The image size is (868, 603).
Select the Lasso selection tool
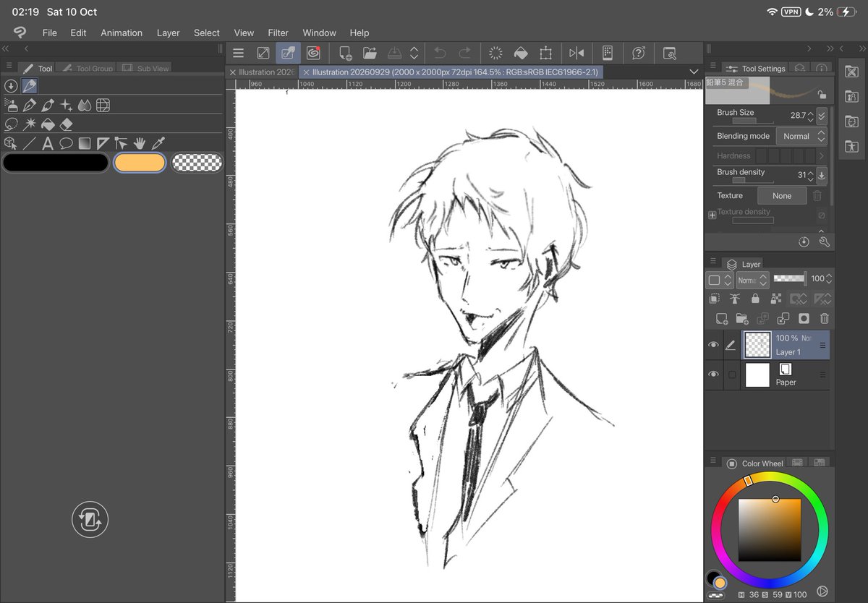point(12,124)
